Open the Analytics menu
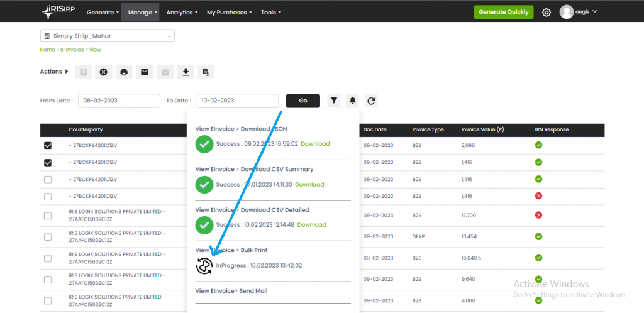 (182, 12)
